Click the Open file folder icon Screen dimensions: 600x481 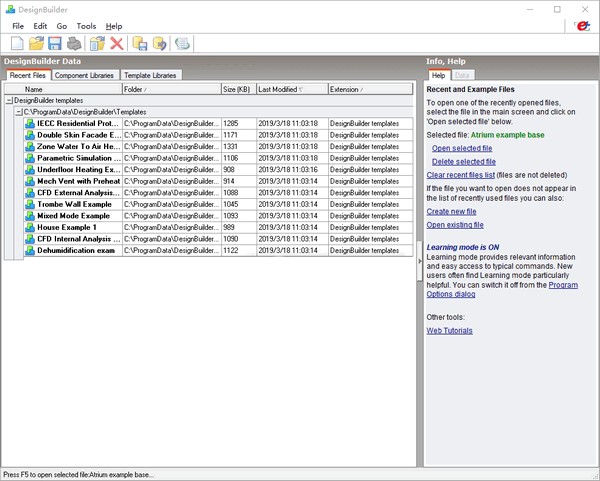[37, 43]
